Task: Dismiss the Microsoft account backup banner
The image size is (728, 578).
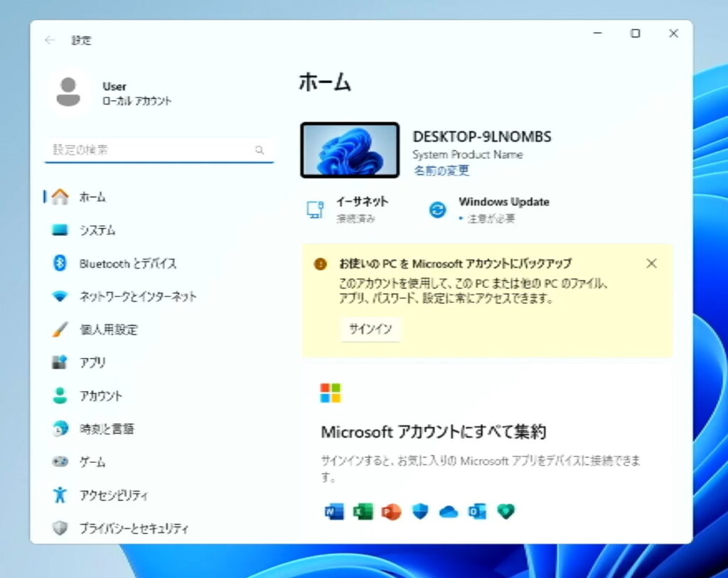Action: 651,264
